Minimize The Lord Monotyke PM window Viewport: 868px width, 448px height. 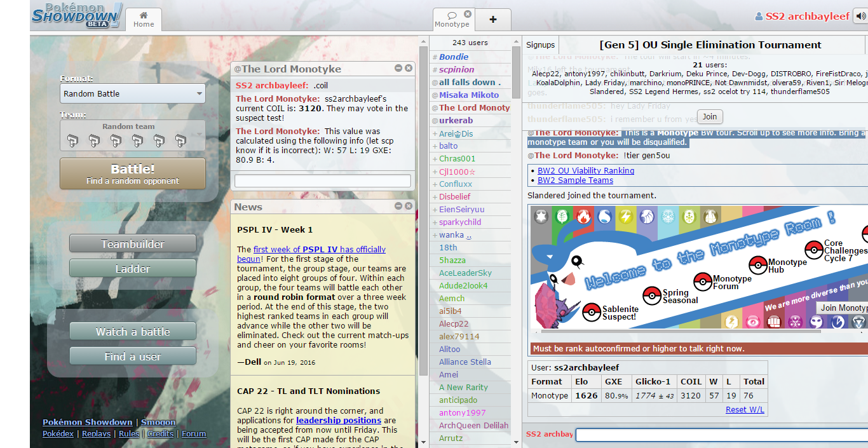point(398,68)
